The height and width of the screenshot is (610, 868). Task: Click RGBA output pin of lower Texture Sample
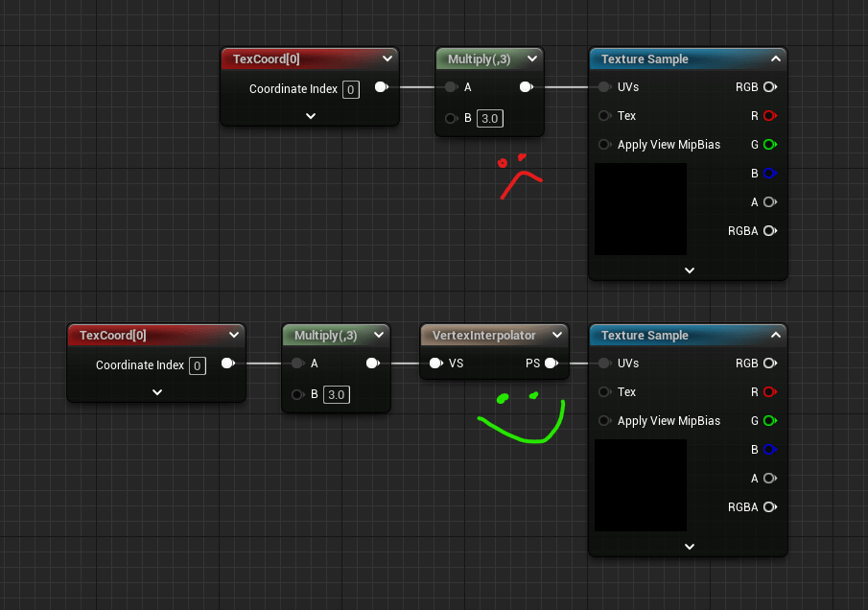point(769,507)
